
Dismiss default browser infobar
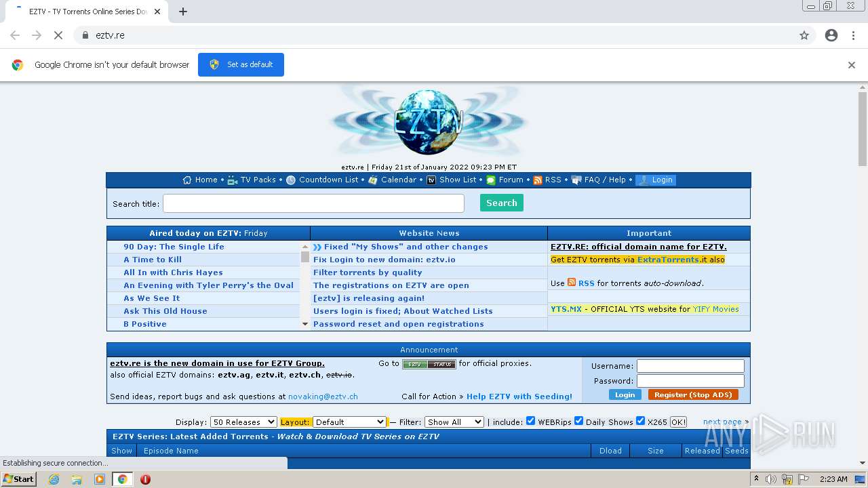852,65
